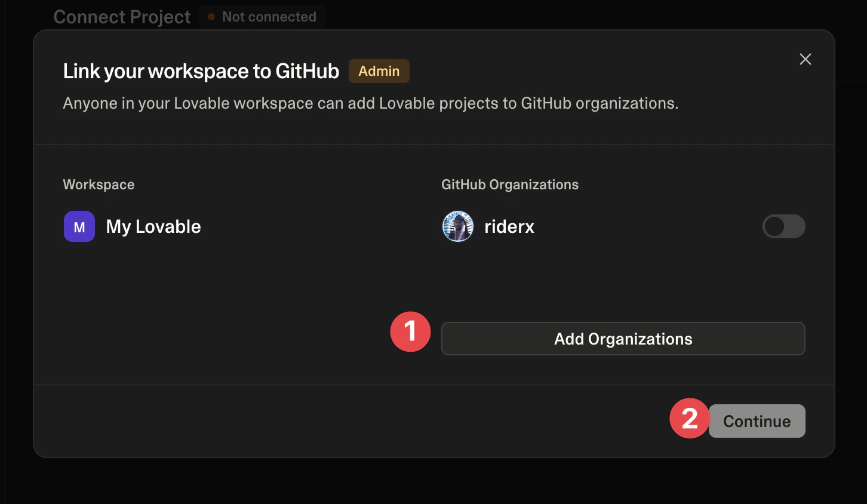Click the red step 1 marker badge
Screen dimensions: 867x504
point(410,331)
